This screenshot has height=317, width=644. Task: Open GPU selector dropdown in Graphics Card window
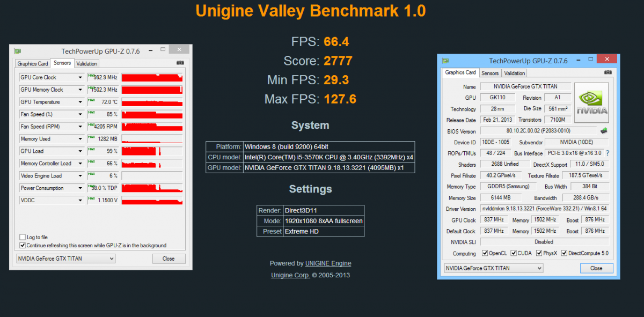(x=493, y=268)
